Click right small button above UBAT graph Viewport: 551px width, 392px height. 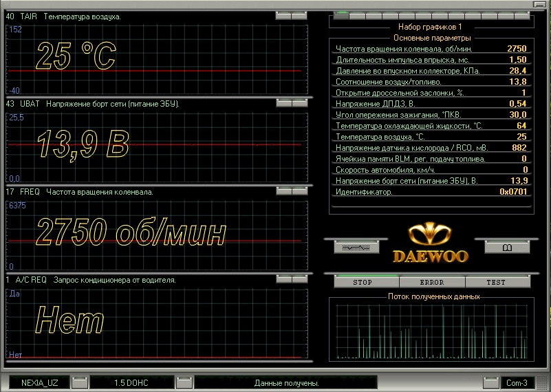tap(299, 103)
